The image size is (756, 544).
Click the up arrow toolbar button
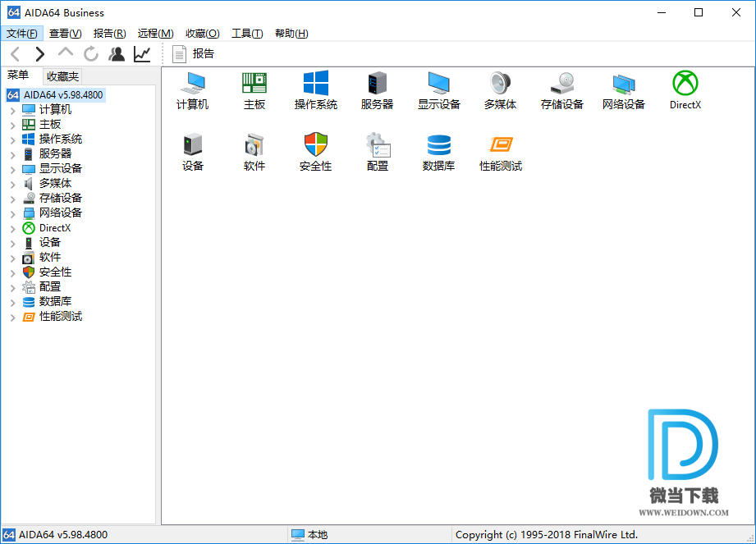pos(65,53)
